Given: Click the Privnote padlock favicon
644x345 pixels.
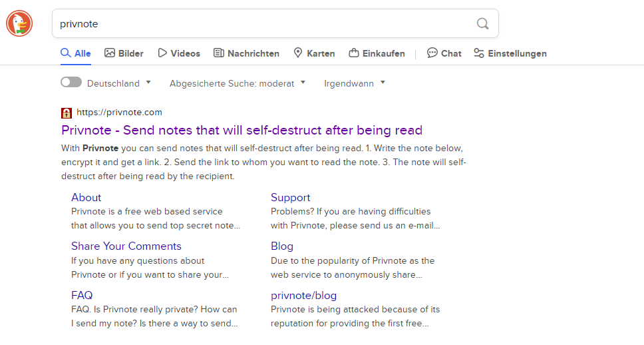Looking at the screenshot, I should tap(66, 113).
